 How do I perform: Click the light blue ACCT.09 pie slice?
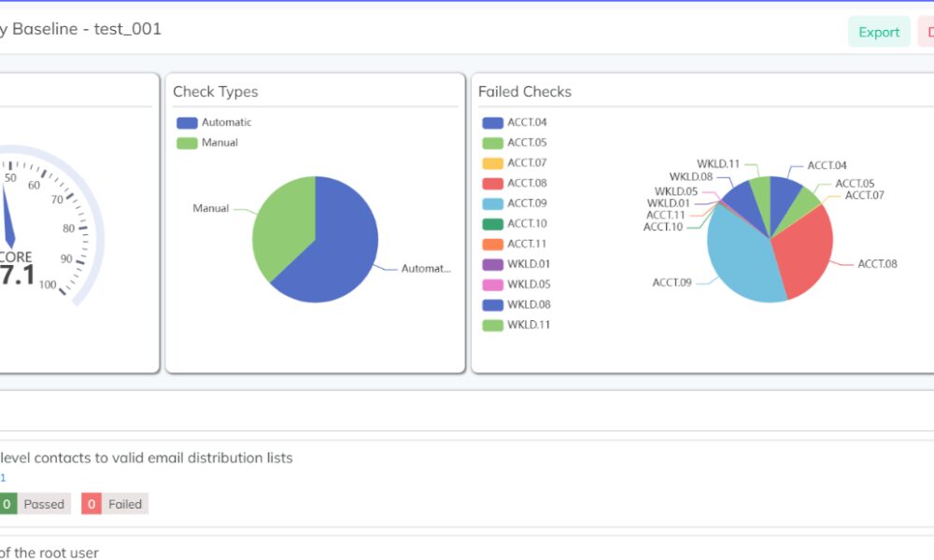[738, 261]
